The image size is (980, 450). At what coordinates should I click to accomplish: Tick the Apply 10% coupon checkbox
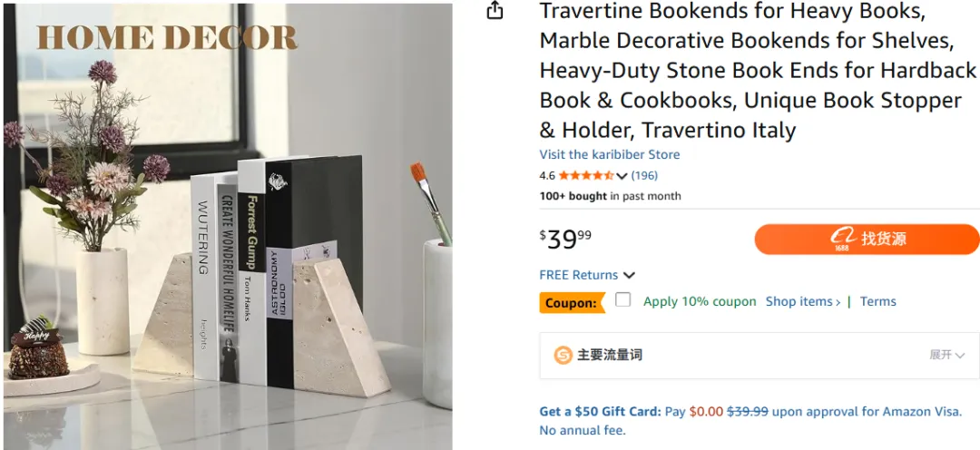point(622,300)
